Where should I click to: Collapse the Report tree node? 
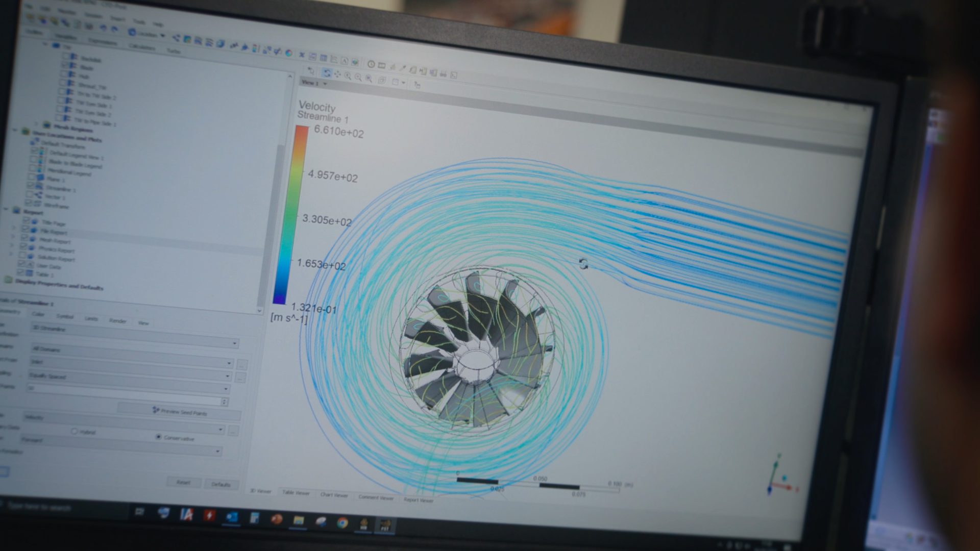click(6, 209)
